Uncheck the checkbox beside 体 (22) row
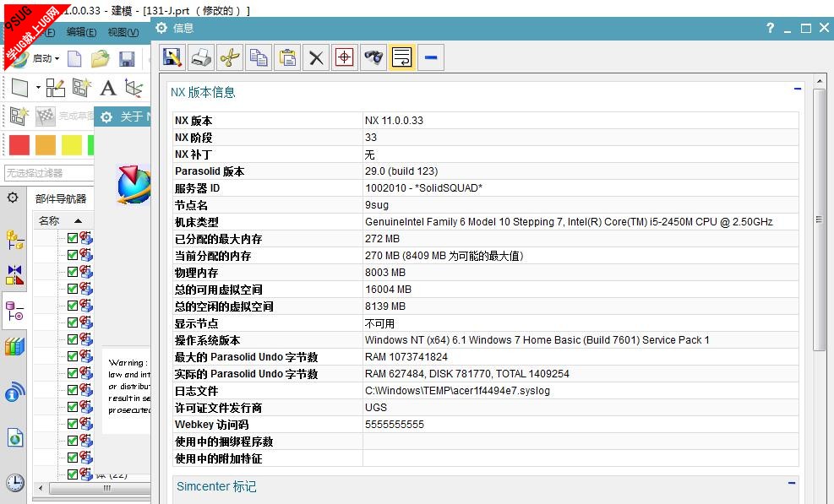This screenshot has width=834, height=504. coord(73,474)
